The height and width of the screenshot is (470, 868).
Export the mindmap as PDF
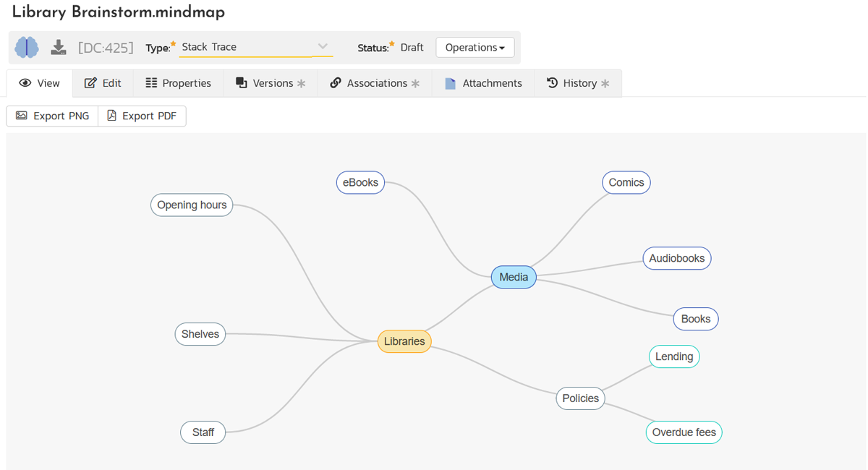tap(142, 116)
